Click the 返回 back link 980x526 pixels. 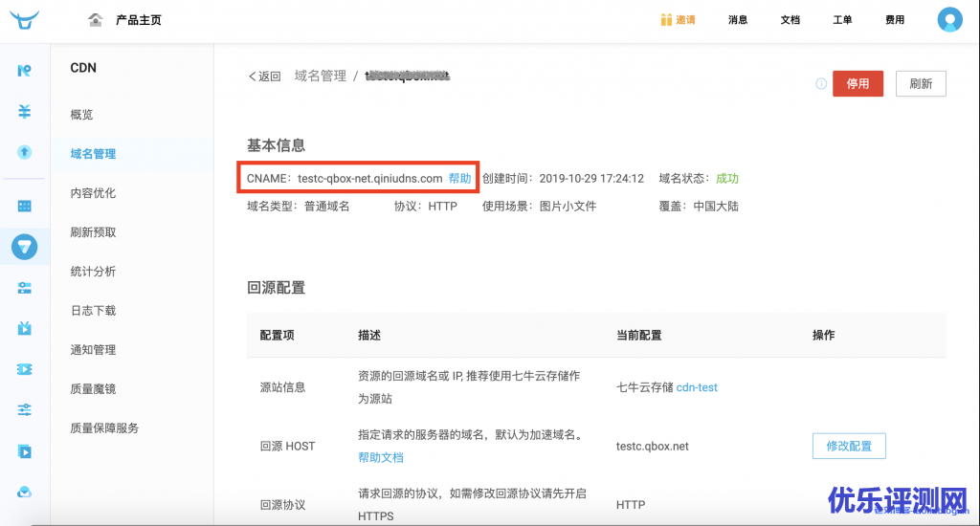tap(265, 77)
